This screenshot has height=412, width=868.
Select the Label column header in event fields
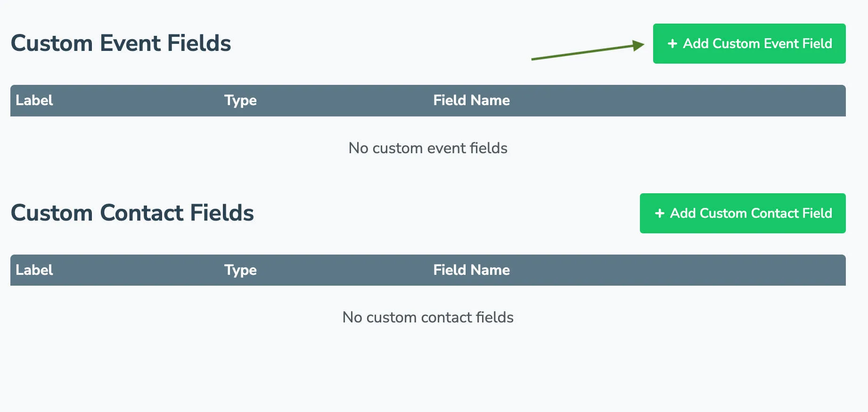[33, 100]
